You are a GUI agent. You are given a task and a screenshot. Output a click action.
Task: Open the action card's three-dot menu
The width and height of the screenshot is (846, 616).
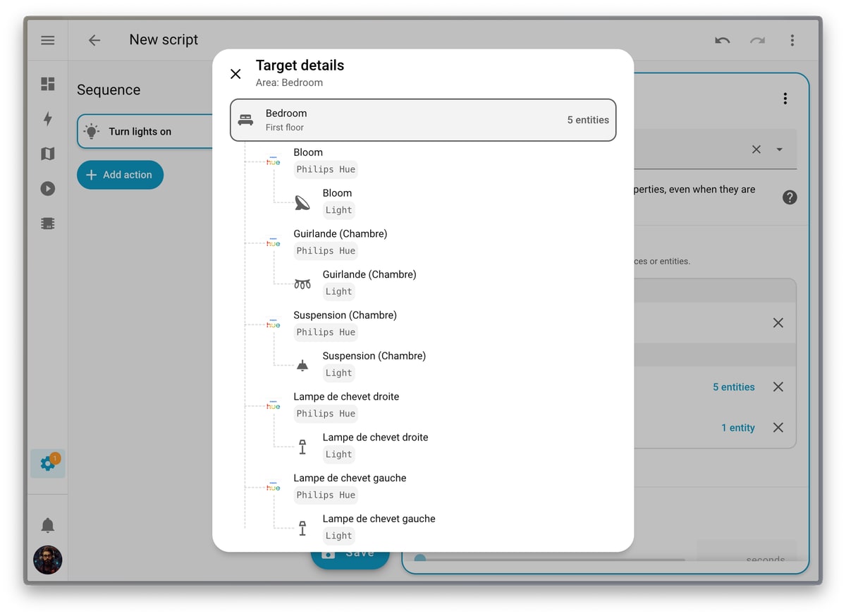pyautogui.click(x=785, y=99)
